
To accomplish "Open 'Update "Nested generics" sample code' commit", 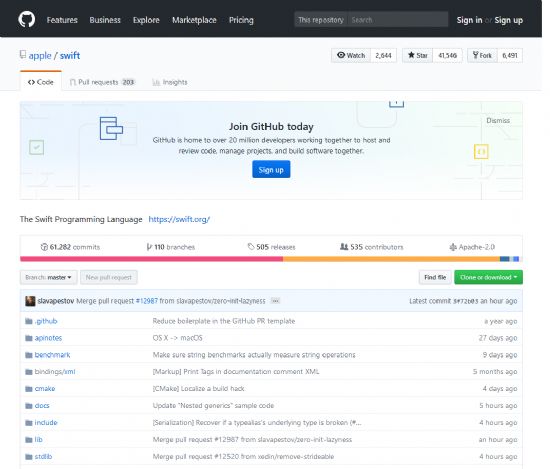I will (x=213, y=406).
